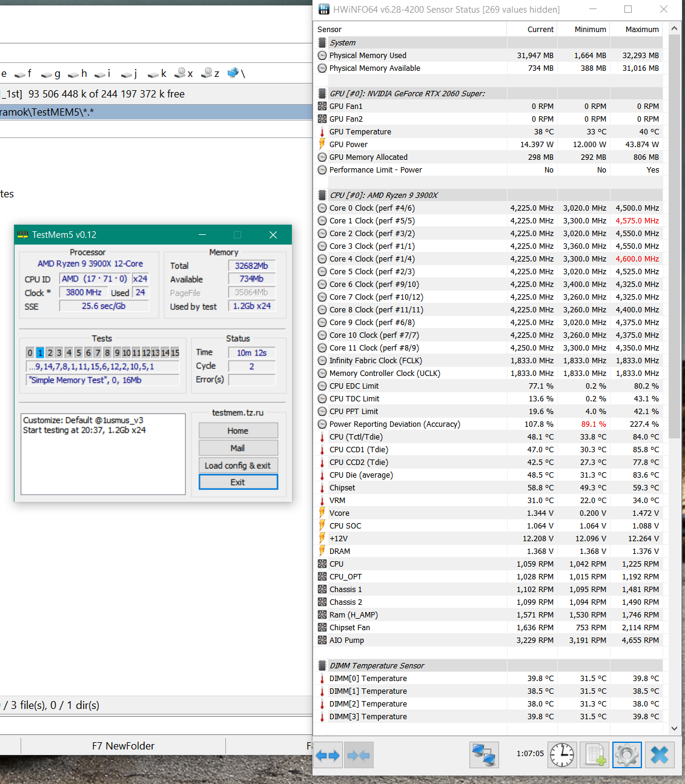The width and height of the screenshot is (685, 784).
Task: Click the expand sensor columns blue arrows icon
Action: tap(328, 756)
